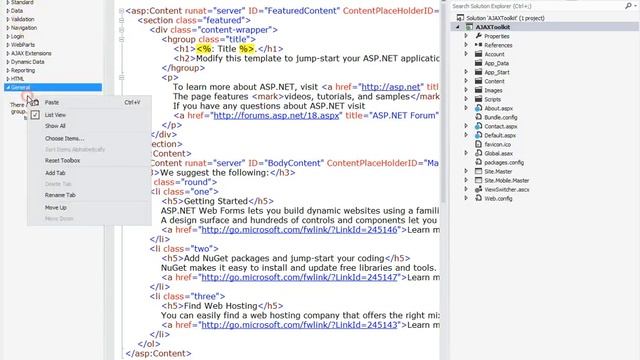Choose Add Tab in the context menu

(x=89, y=173)
